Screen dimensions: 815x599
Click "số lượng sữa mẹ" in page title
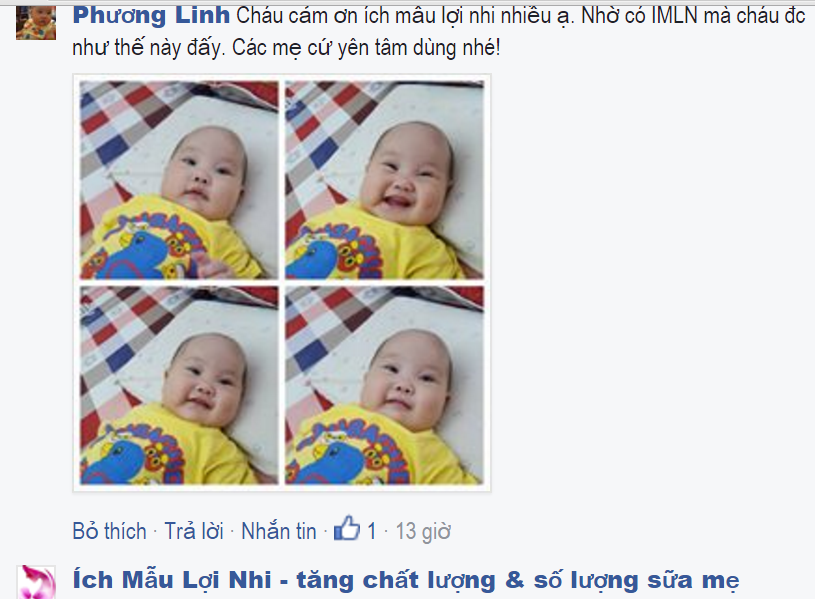click(x=637, y=581)
